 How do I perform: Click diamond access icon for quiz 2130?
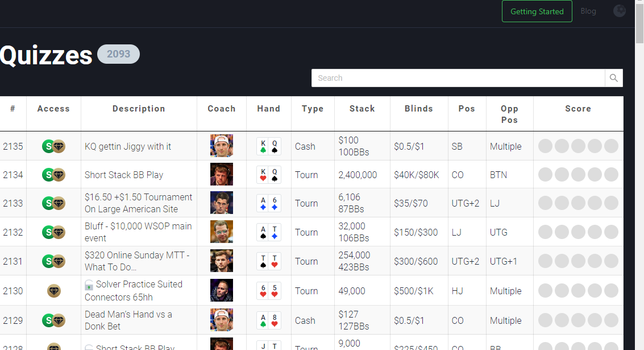tap(54, 291)
